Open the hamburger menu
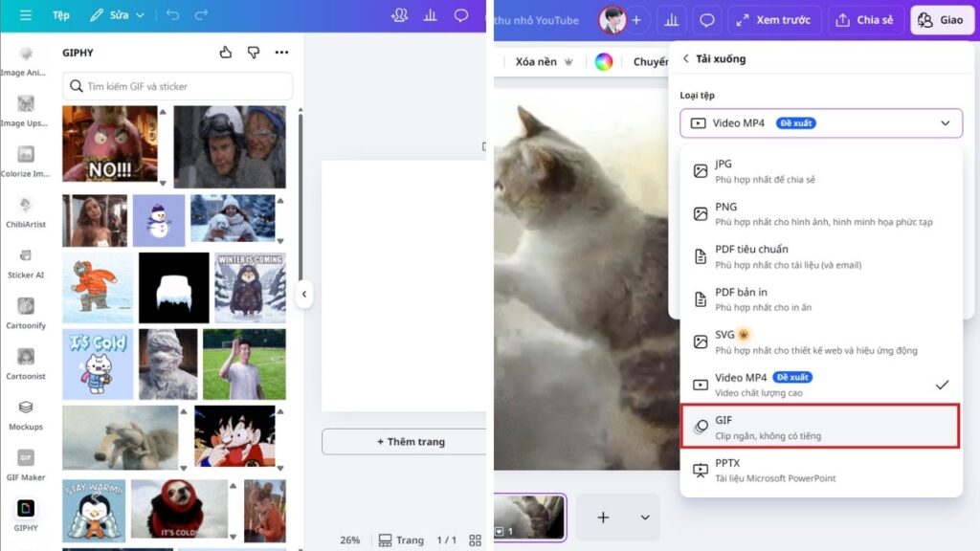This screenshot has width=980, height=551. (x=25, y=15)
